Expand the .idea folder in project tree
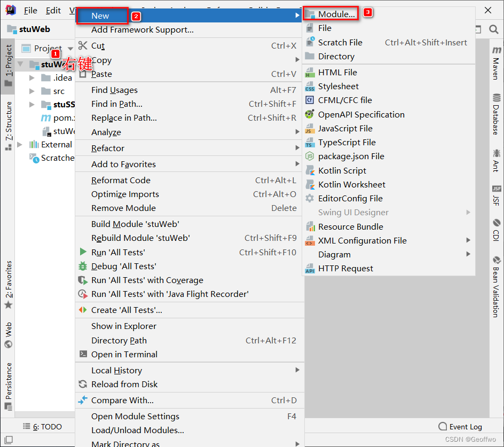504x447 pixels. [32, 78]
